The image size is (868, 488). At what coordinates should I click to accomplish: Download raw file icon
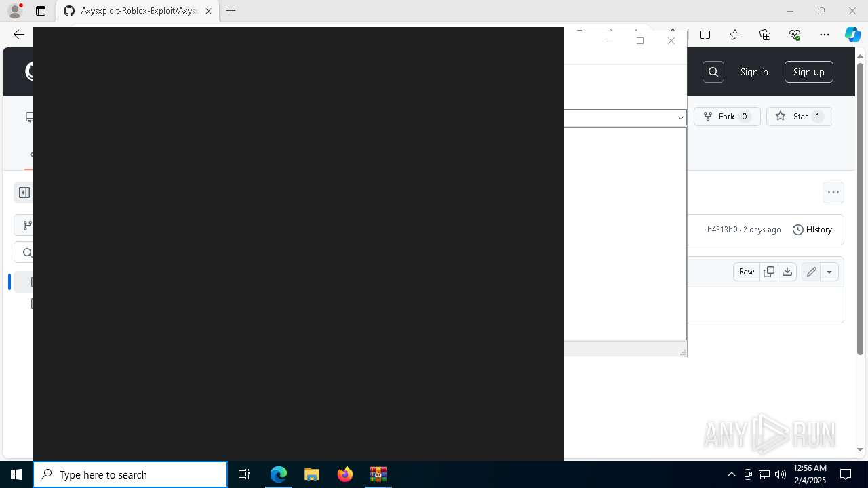(787, 272)
